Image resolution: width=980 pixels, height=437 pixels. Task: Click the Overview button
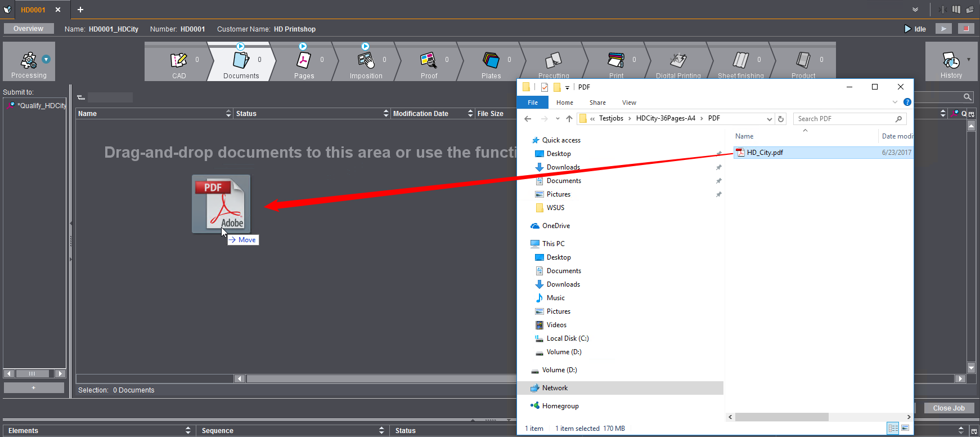pyautogui.click(x=28, y=29)
